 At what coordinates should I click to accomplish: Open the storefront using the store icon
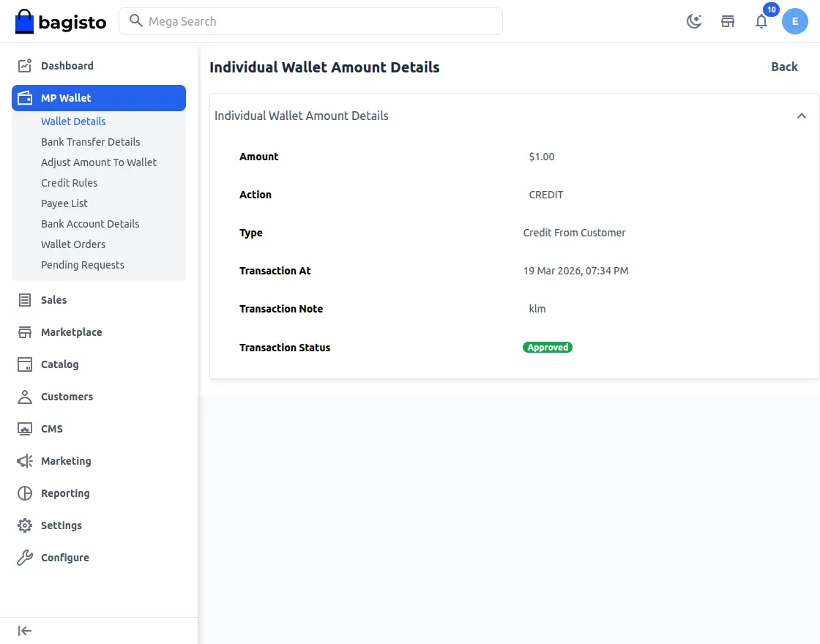pyautogui.click(x=728, y=21)
